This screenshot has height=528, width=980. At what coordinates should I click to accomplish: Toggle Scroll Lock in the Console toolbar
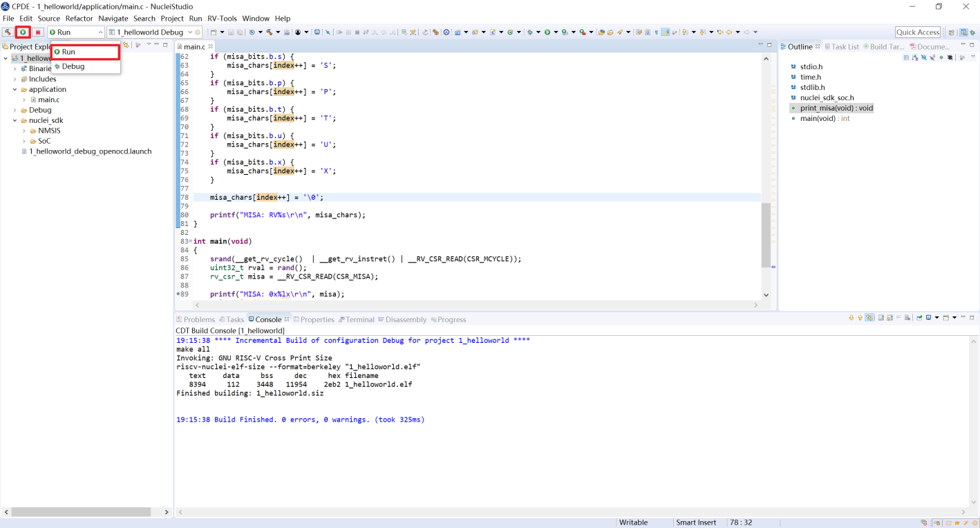889,318
